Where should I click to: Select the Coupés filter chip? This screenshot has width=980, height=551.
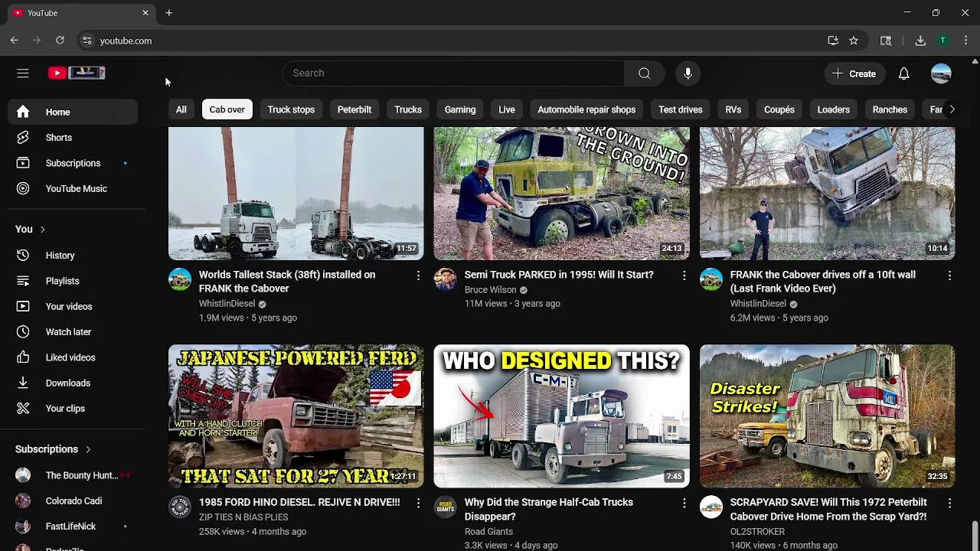tap(779, 109)
